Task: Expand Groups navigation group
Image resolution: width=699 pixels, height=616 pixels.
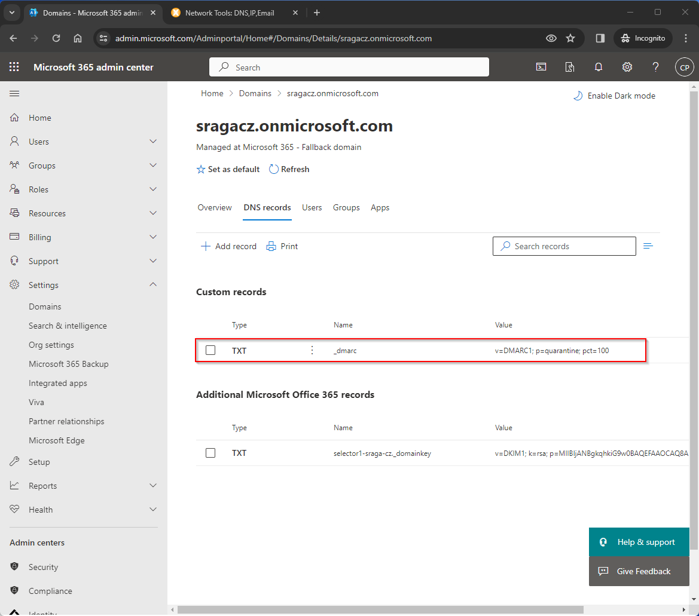Action: point(153,166)
